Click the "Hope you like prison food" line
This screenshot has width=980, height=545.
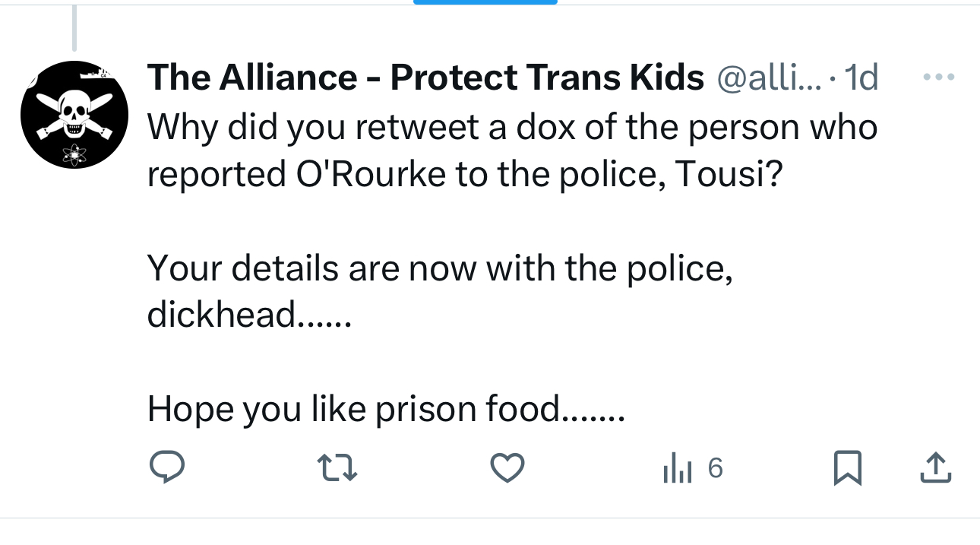click(x=386, y=409)
